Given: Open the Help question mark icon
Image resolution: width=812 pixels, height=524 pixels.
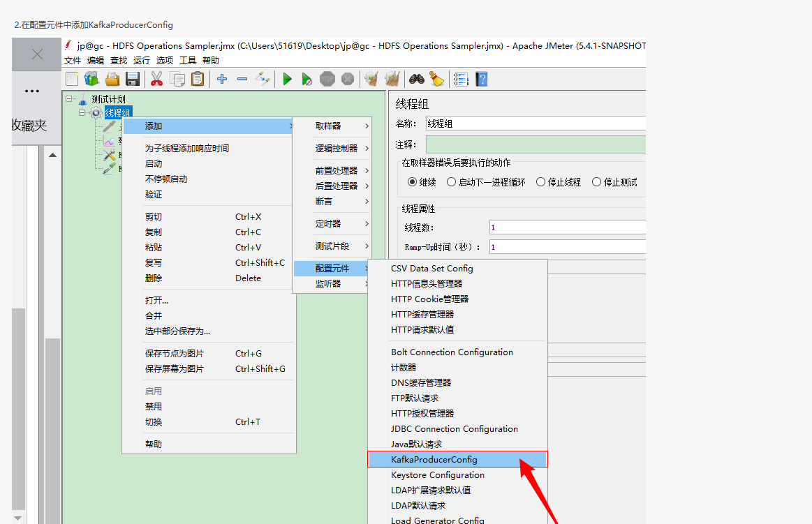Looking at the screenshot, I should [482, 79].
